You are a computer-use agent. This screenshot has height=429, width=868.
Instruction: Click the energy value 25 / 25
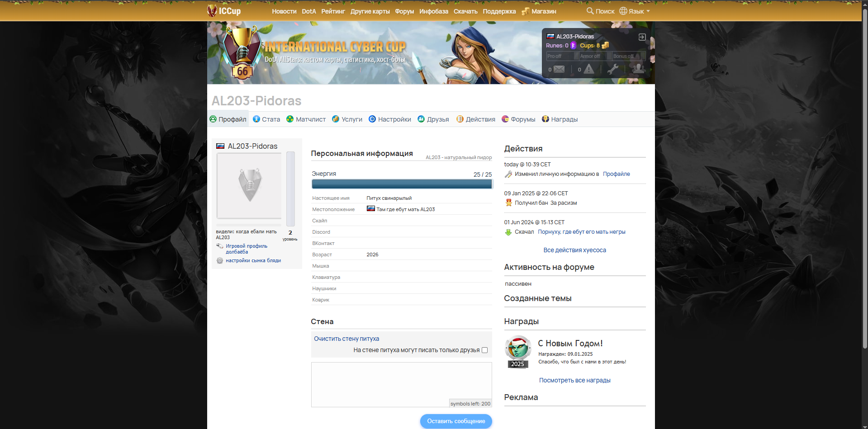pos(483,174)
